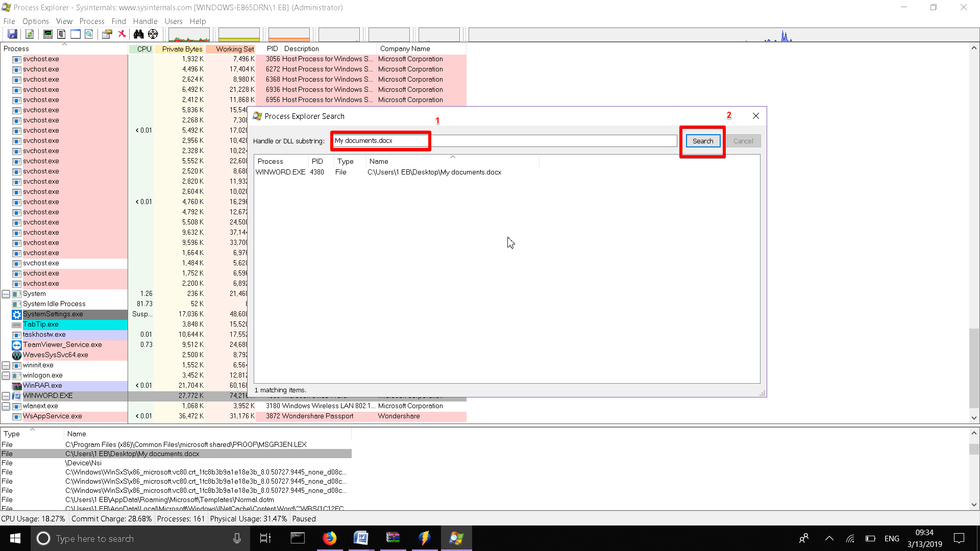Open System Information via the toolbar icon

click(x=47, y=34)
